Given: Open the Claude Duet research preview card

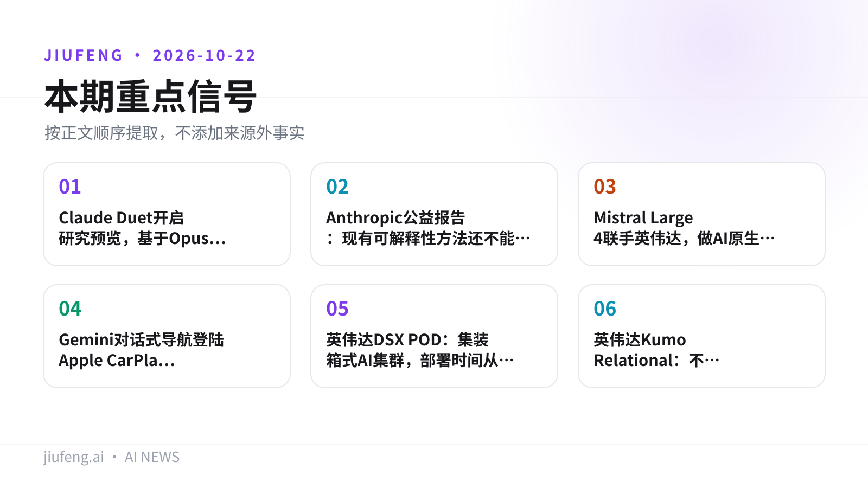Looking at the screenshot, I should point(167,214).
